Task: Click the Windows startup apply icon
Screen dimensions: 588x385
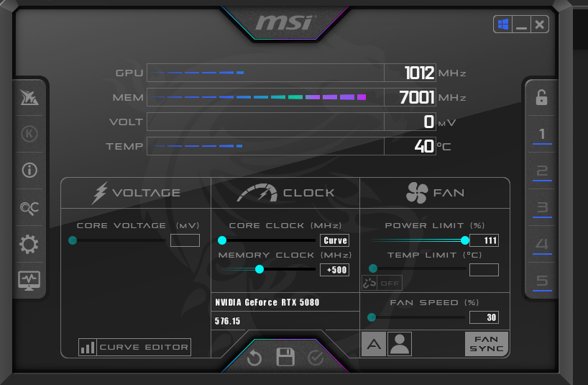Action: (x=503, y=24)
